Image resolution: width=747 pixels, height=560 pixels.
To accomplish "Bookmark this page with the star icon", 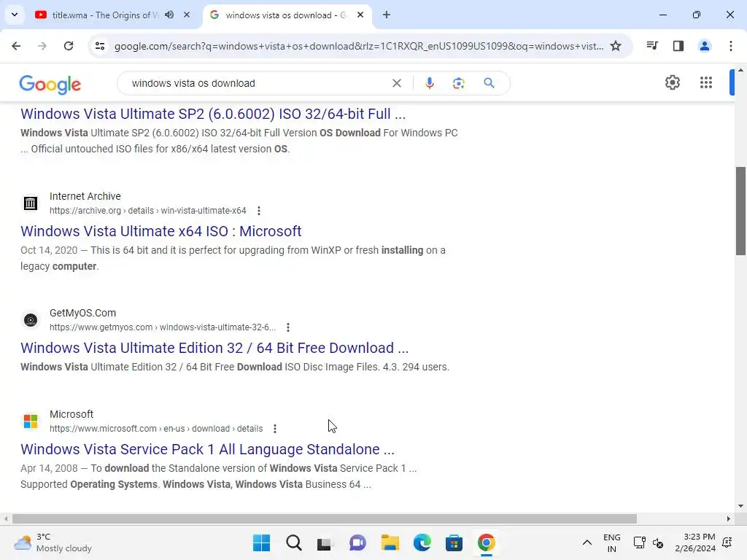I will 616,46.
